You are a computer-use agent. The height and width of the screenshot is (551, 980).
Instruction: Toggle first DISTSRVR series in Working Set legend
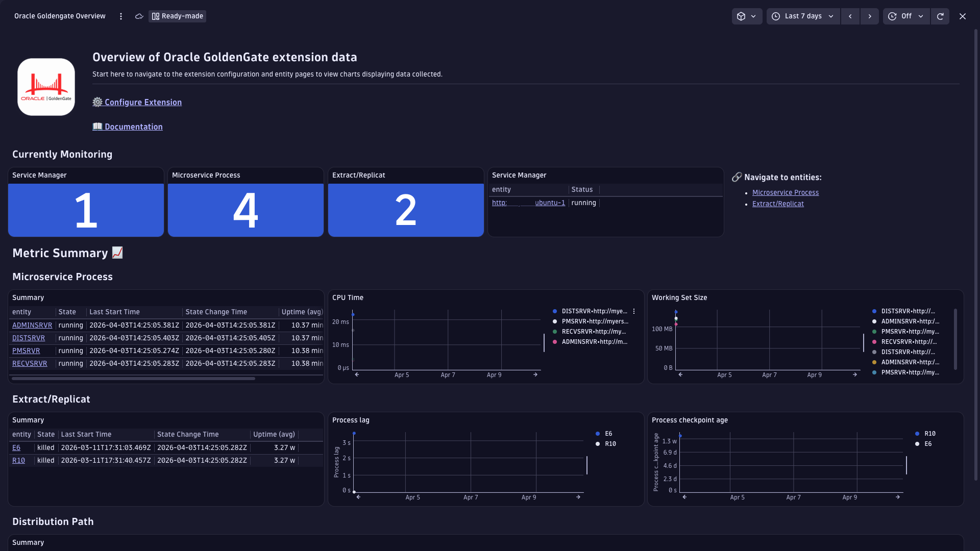[904, 311]
